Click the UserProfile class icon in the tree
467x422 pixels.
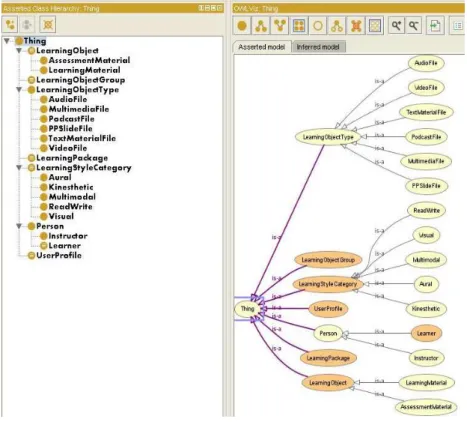(31, 256)
